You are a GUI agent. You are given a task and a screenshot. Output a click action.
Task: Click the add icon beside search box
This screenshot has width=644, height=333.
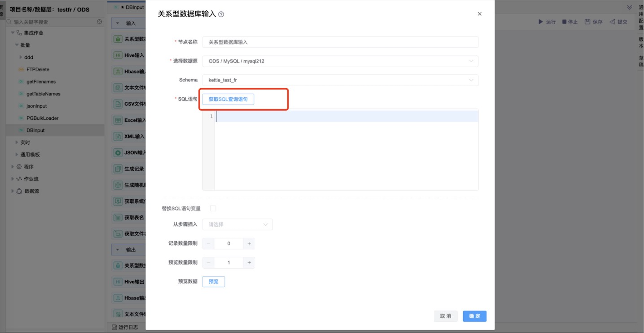pyautogui.click(x=99, y=22)
